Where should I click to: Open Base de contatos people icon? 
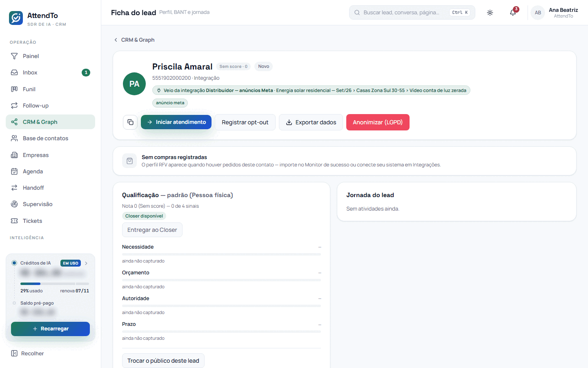(x=14, y=138)
